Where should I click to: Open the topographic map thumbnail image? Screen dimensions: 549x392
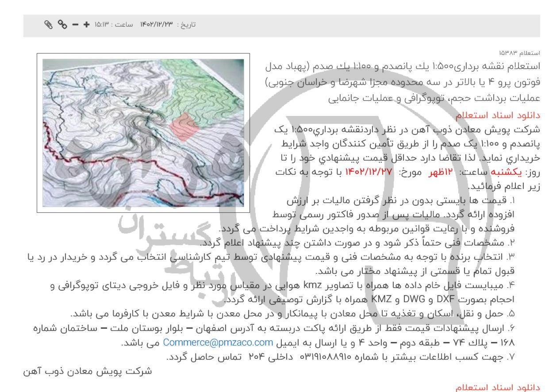point(143,133)
